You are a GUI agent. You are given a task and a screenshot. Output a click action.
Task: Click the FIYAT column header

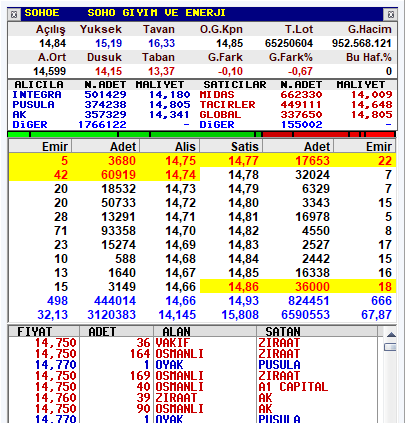[35, 332]
